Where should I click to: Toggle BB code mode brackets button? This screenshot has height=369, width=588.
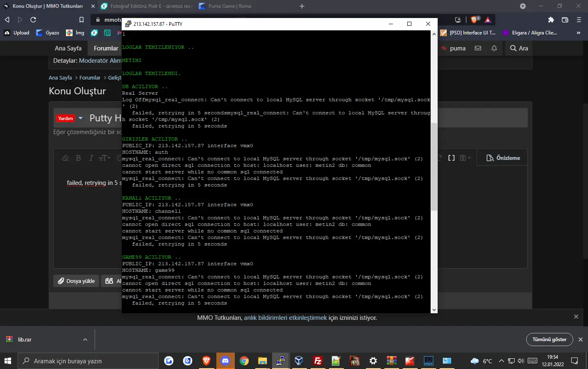(451, 158)
